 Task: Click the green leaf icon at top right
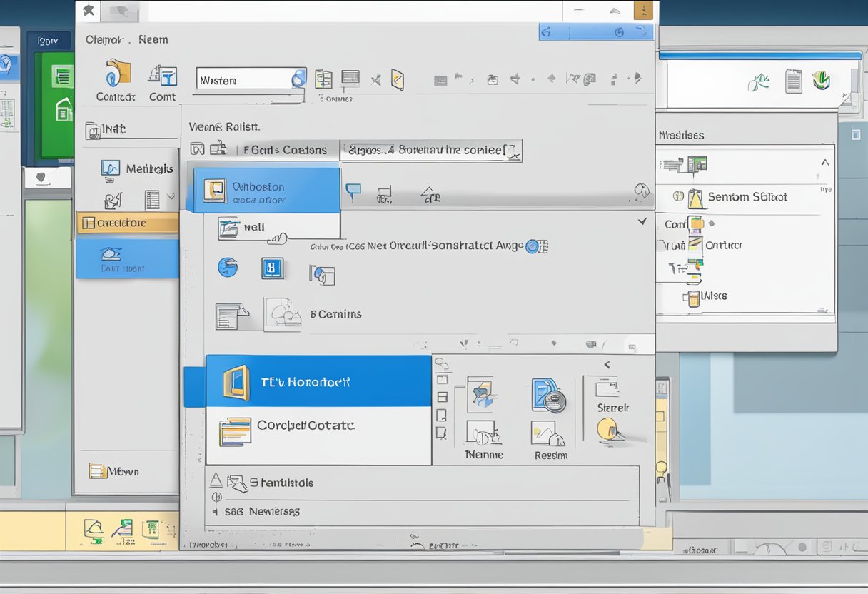point(758,82)
